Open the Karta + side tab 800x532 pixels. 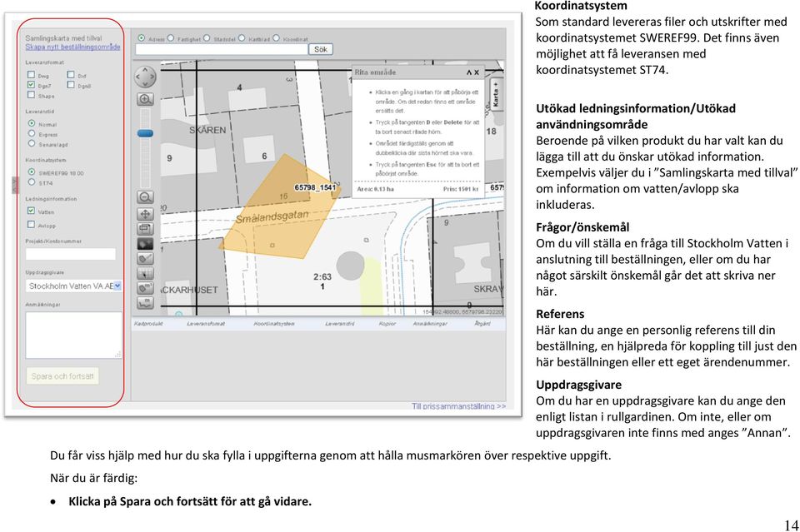[x=495, y=95]
